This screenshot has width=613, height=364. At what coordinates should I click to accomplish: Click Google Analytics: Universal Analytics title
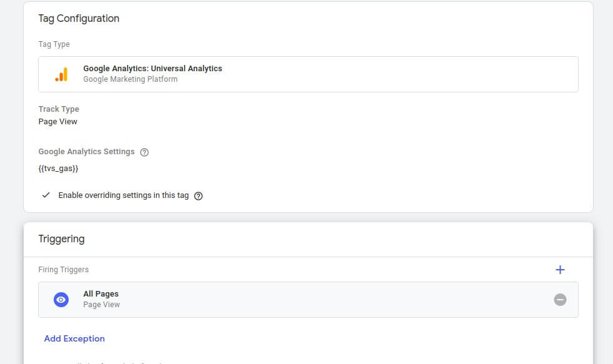pos(152,69)
